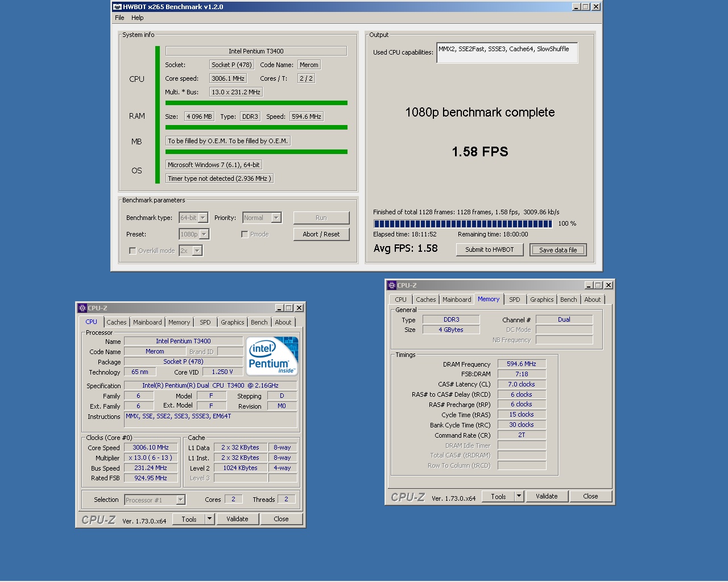Click Close button in left CPU-Z window
The image size is (728, 582).
tap(281, 519)
